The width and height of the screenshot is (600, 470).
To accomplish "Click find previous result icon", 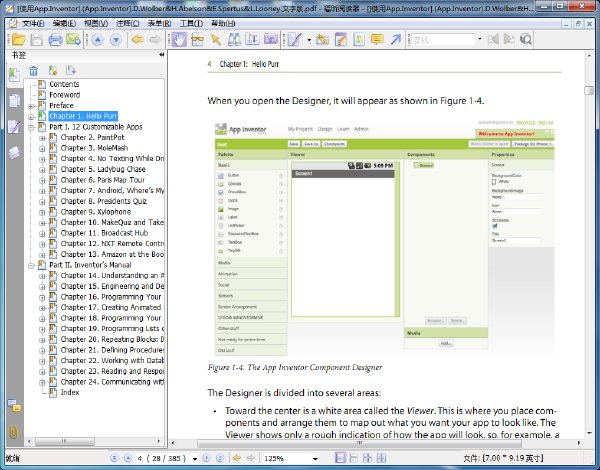I will click(493, 39).
